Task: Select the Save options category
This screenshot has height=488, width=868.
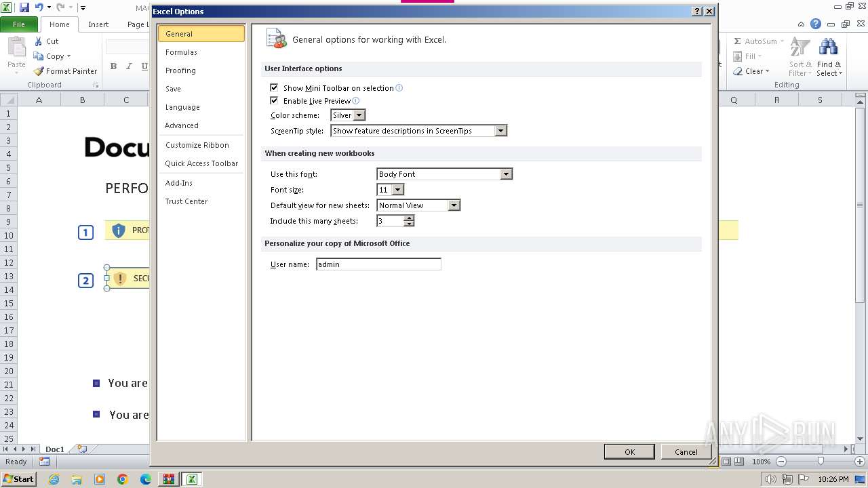Action: tap(201, 89)
